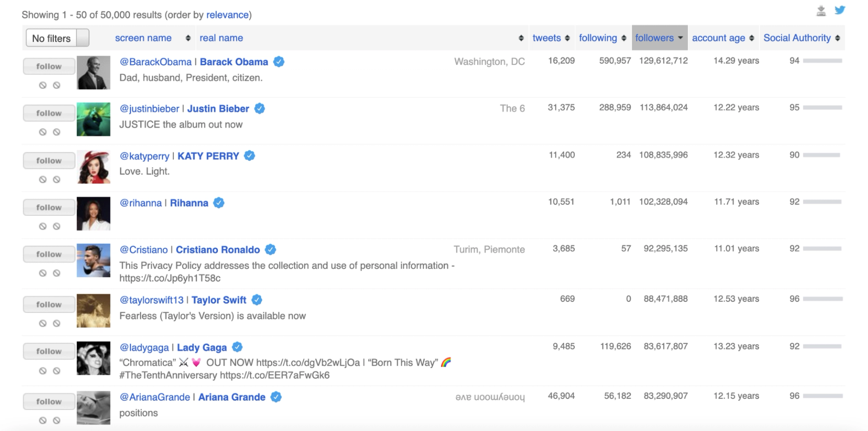Click Rihanna's verified badge
The width and height of the screenshot is (868, 431).
coord(219,203)
